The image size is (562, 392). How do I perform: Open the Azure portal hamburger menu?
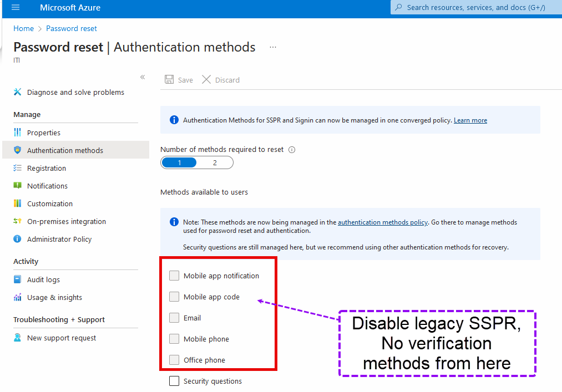tap(16, 7)
